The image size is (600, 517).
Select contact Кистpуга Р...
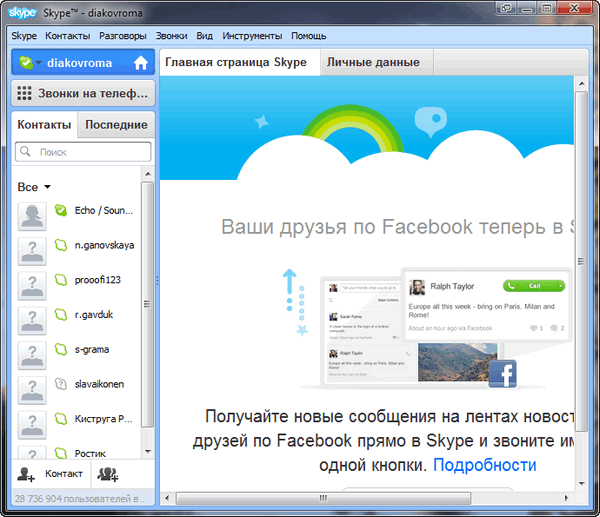(103, 419)
